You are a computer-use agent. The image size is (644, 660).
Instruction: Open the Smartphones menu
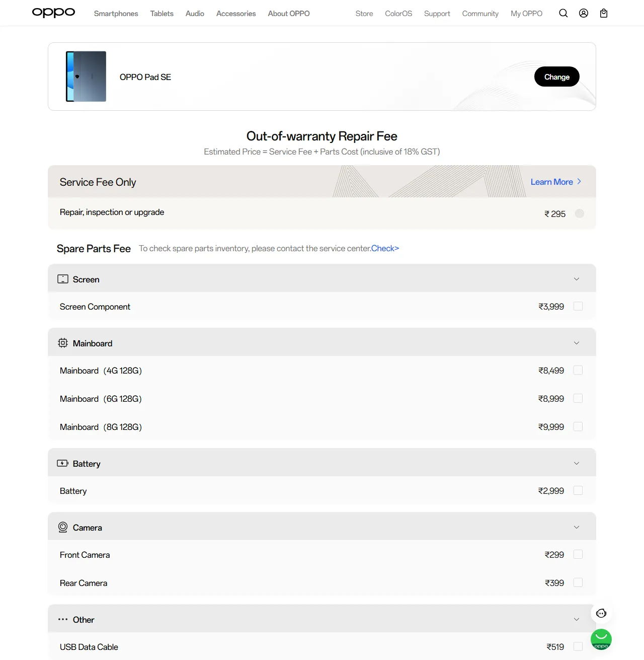[x=116, y=14]
